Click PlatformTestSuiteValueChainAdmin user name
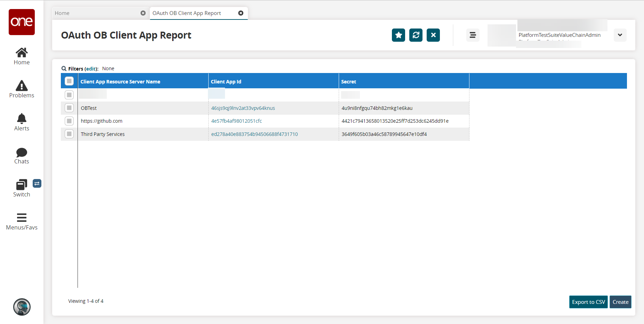 click(560, 35)
